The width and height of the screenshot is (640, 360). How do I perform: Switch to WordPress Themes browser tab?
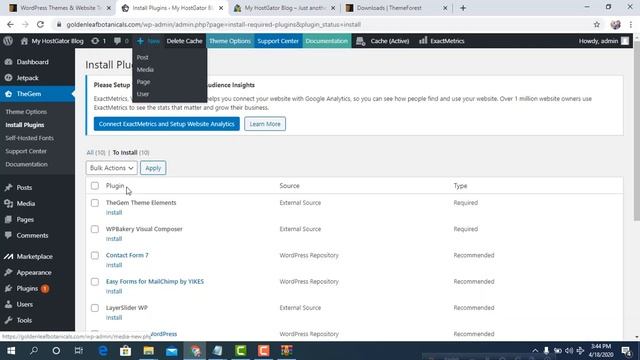tap(60, 8)
